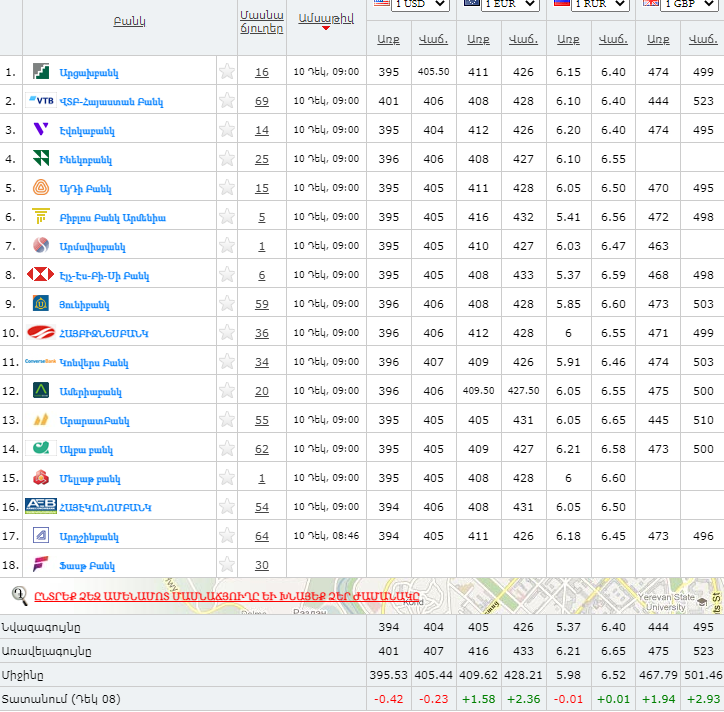Viewport: 724px width, 712px height.
Task: Open the Inecobank name link in row 4
Action: pyautogui.click(x=85, y=160)
